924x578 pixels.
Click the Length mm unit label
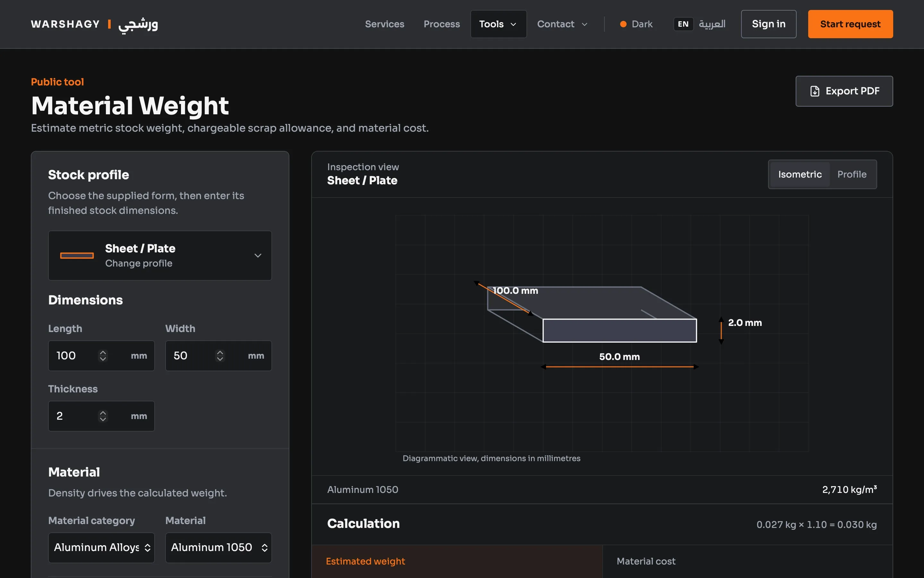click(139, 355)
